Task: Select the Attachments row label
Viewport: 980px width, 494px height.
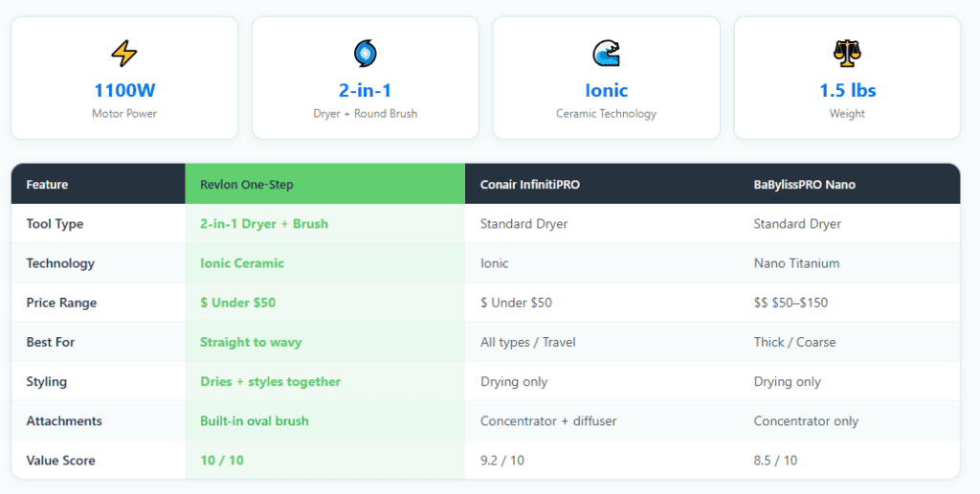Action: click(x=64, y=421)
